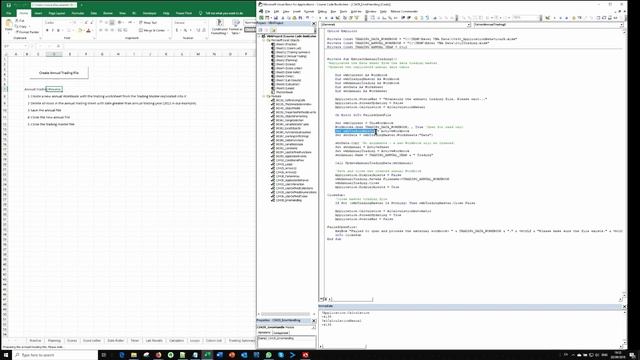Open Windows Start menu
640x360 pixels.
tap(6, 355)
